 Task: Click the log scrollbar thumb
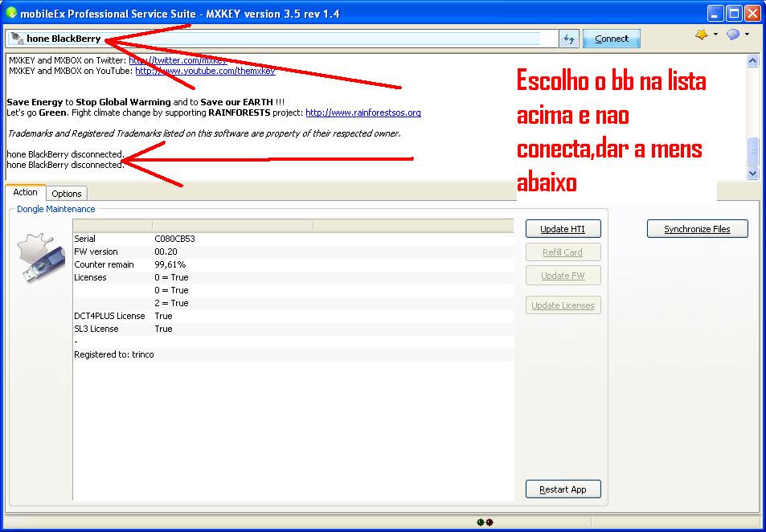pyautogui.click(x=752, y=151)
